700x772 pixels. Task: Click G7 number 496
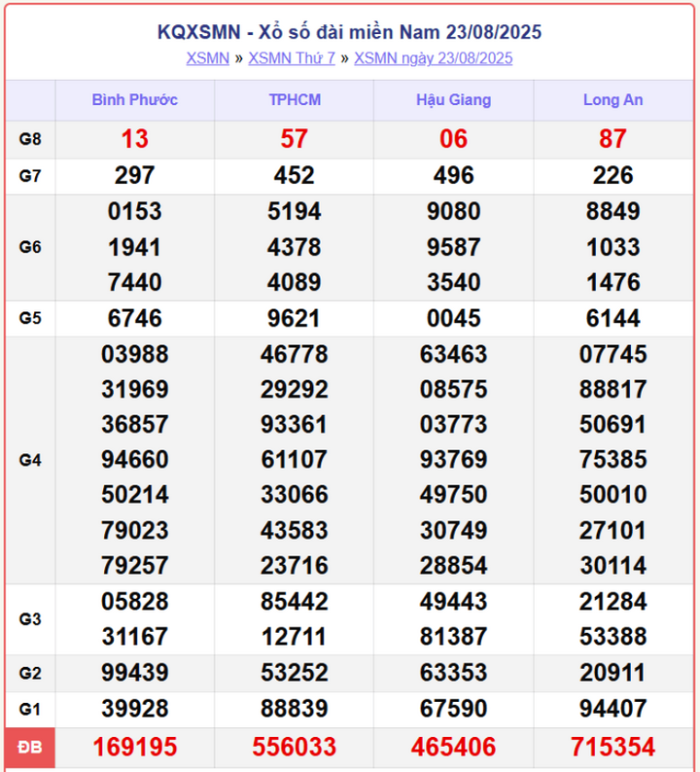pyautogui.click(x=453, y=175)
